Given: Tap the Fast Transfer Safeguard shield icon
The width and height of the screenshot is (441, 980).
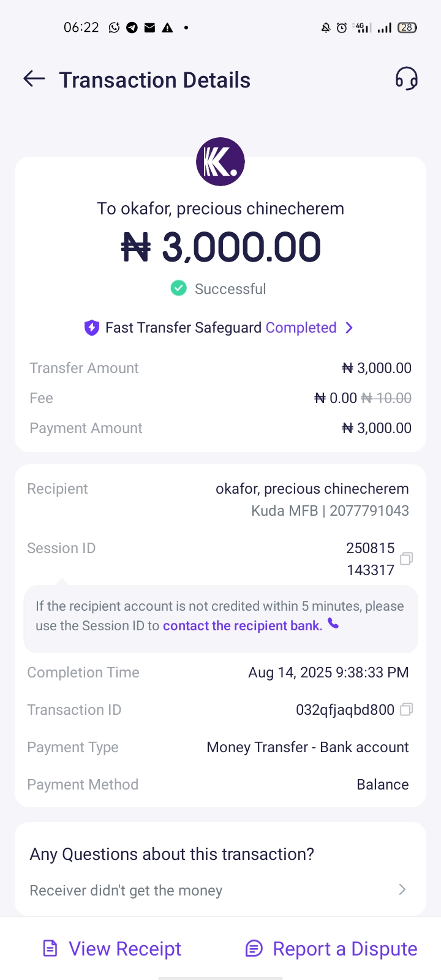Looking at the screenshot, I should (91, 328).
